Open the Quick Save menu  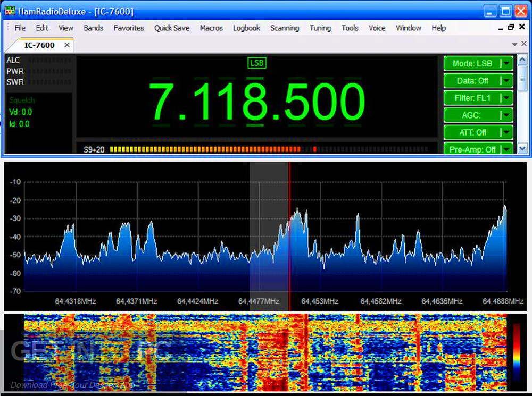coord(172,28)
